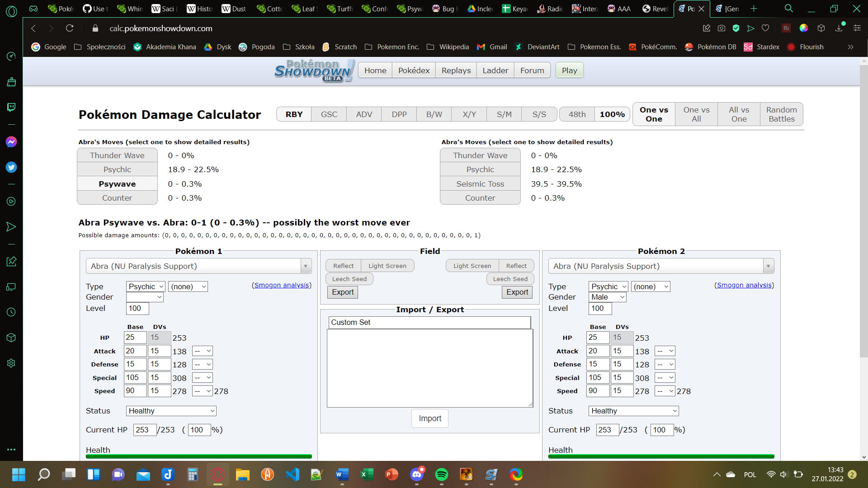Open the Google bookmark

[x=49, y=47]
